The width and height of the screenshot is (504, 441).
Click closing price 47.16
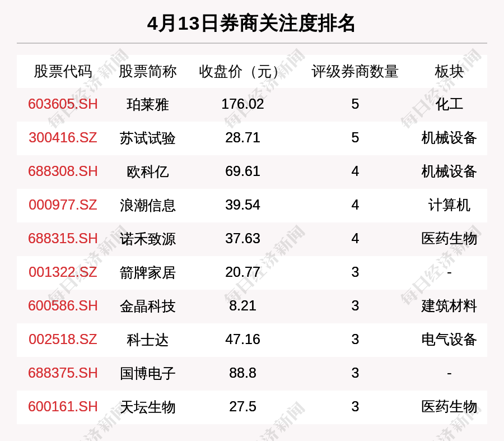tap(242, 340)
